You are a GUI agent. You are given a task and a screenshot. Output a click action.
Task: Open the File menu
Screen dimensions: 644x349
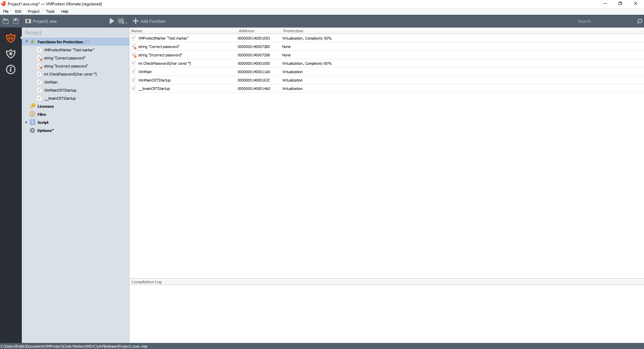click(x=6, y=11)
